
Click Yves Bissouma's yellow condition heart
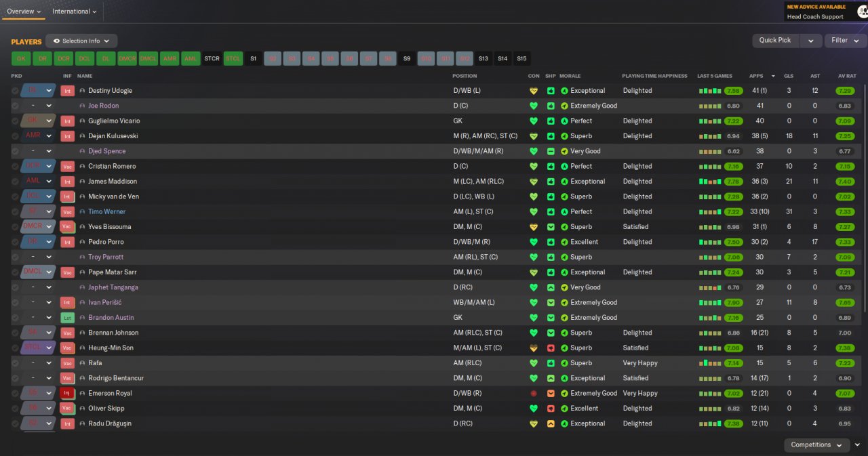coord(534,227)
